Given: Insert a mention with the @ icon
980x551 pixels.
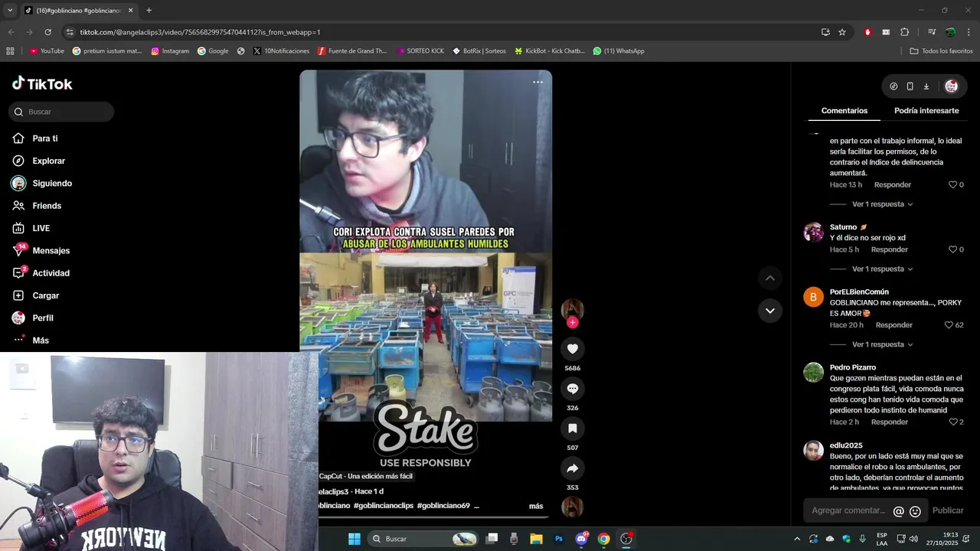Looking at the screenshot, I should point(899,511).
